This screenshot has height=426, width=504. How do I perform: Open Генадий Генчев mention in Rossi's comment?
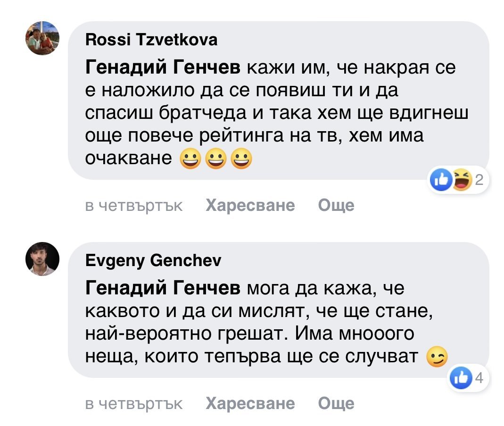[162, 68]
